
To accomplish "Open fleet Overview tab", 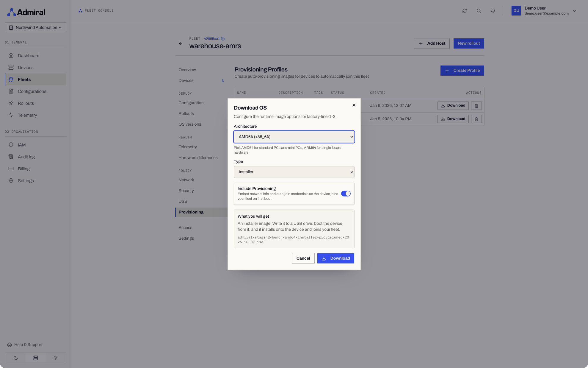I will (x=201, y=70).
